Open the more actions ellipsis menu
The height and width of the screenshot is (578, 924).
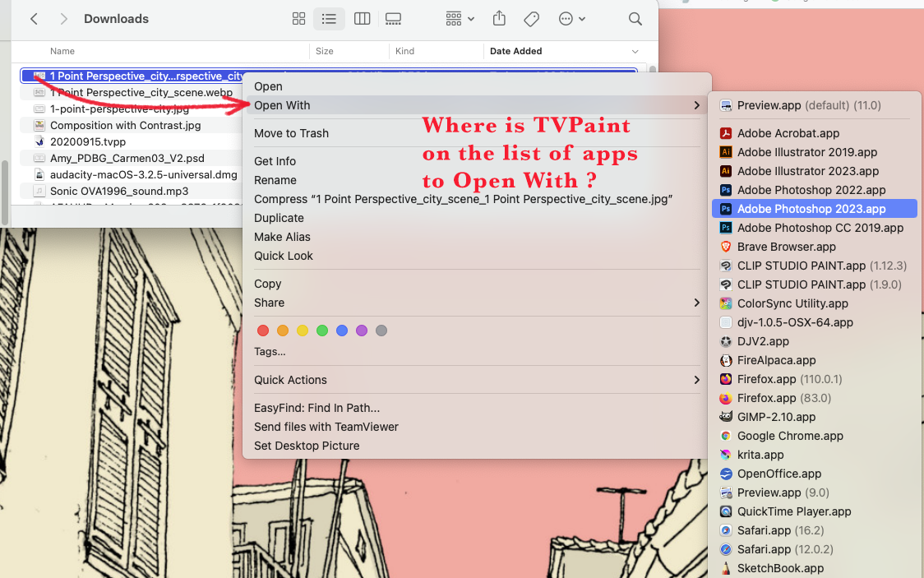571,19
